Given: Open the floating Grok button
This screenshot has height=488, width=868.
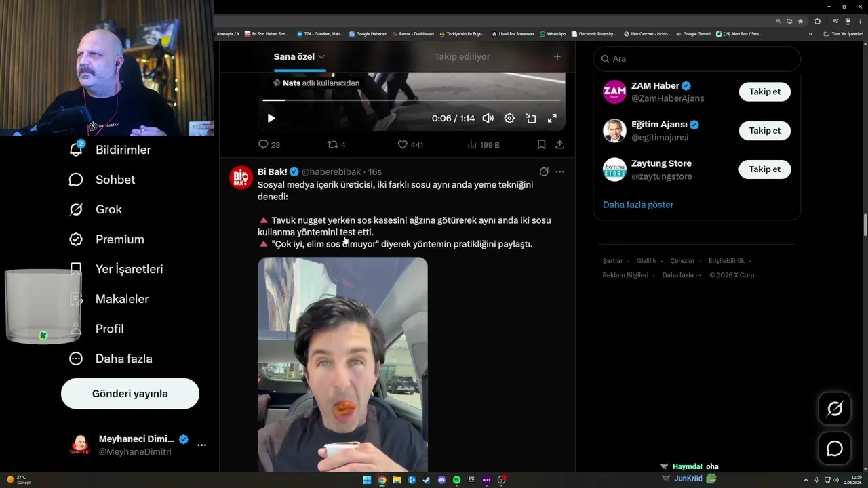Looking at the screenshot, I should tap(835, 409).
